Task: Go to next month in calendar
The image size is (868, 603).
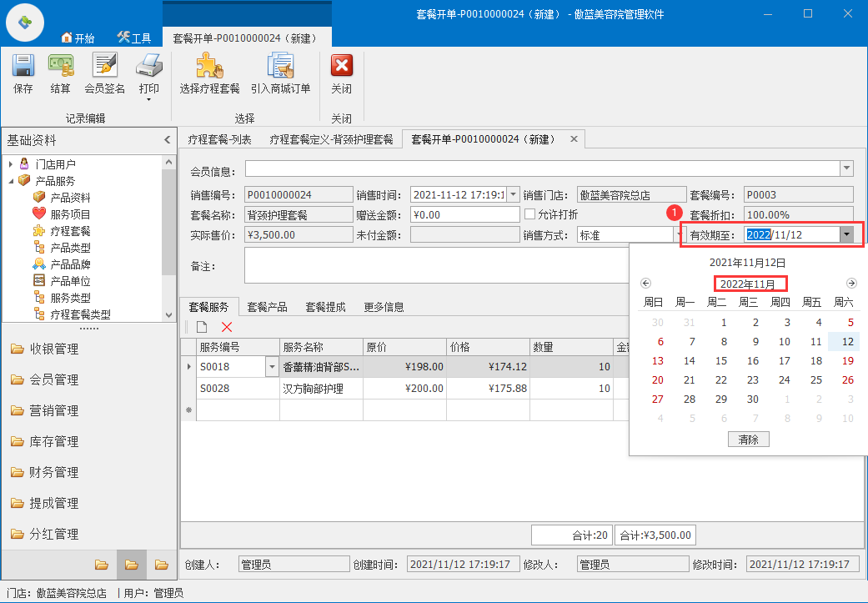Action: [x=851, y=284]
